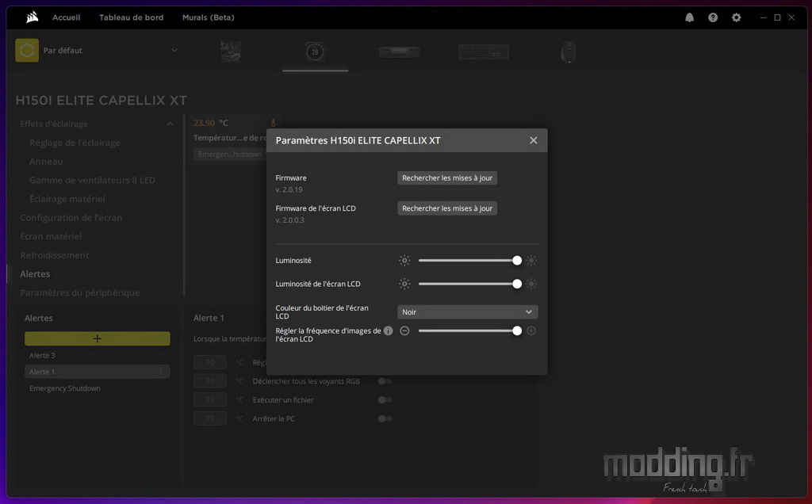Viewport: 812px width, 504px height.
Task: Click temperature field for Déclencher tous les voyants RGB
Action: point(209,381)
